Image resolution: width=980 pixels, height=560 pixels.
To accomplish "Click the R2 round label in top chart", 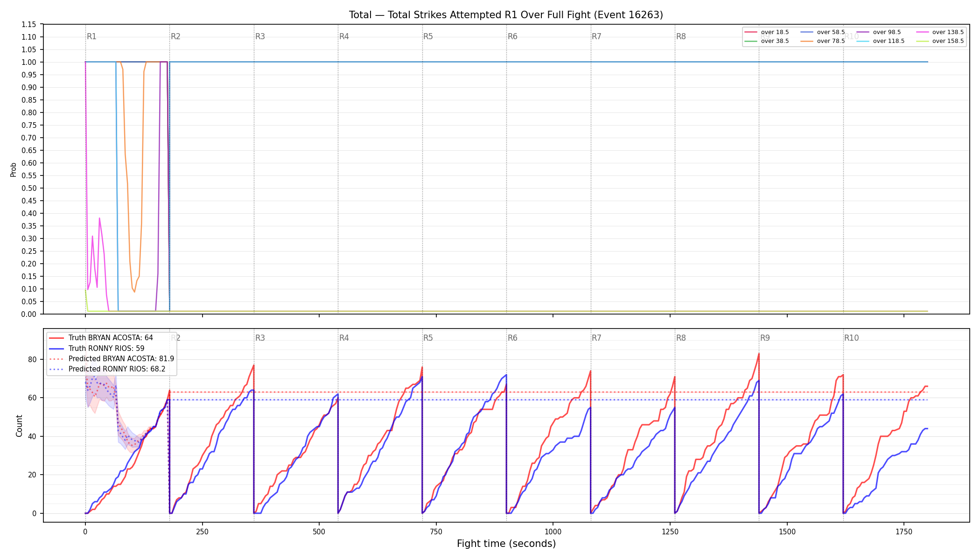I will [175, 36].
